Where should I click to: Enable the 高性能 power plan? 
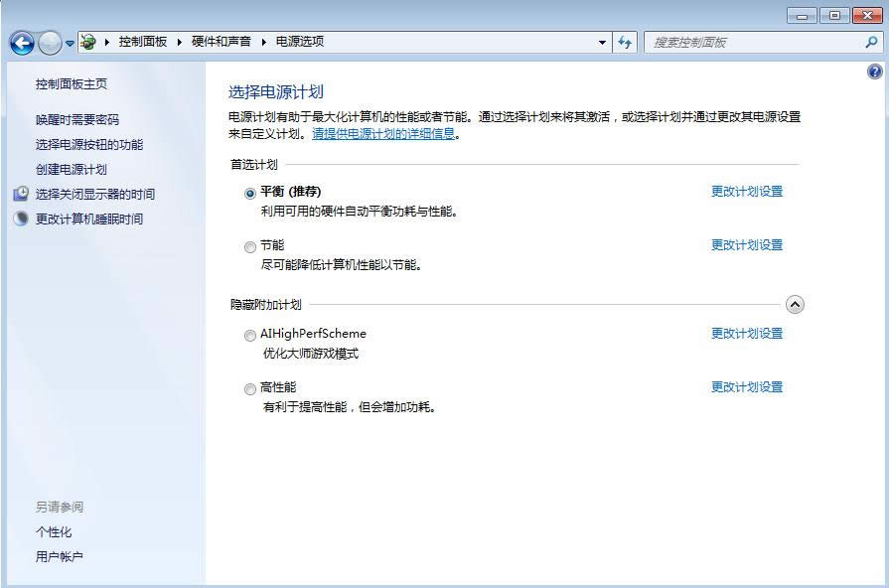(249, 388)
